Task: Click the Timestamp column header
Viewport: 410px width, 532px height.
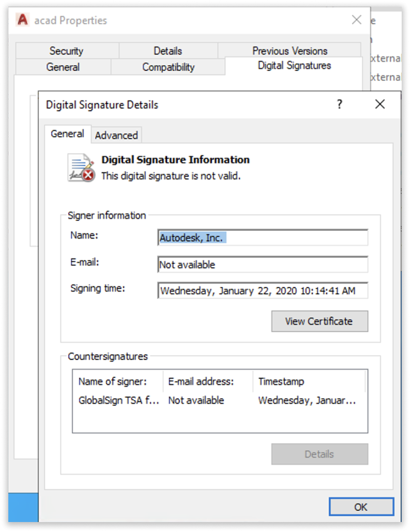Action: [x=309, y=382]
